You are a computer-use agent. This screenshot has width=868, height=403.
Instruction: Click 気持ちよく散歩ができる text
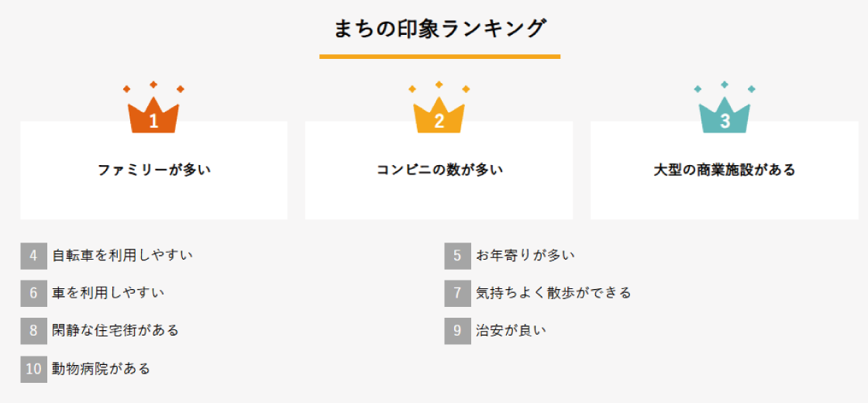click(x=553, y=293)
